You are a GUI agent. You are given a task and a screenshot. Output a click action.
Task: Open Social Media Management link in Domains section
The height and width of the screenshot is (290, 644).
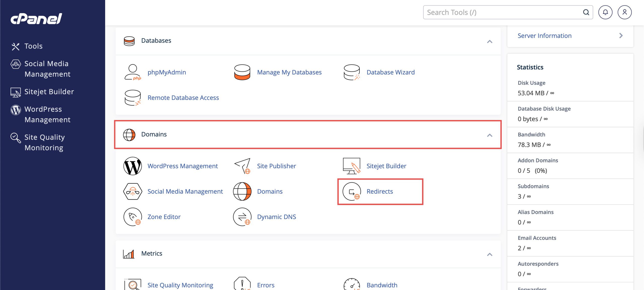[x=185, y=191]
